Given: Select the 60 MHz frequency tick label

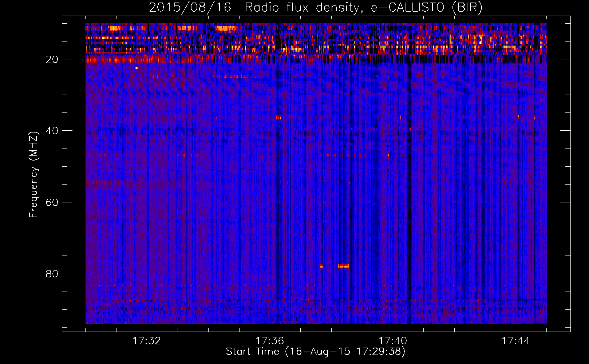Looking at the screenshot, I should pos(52,202).
